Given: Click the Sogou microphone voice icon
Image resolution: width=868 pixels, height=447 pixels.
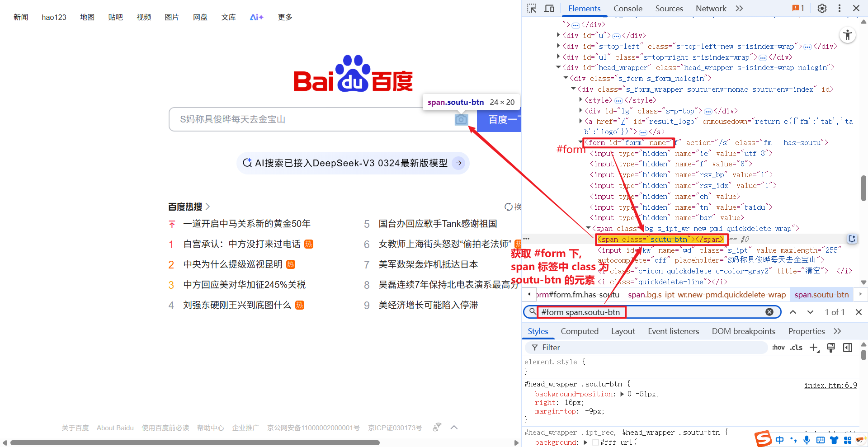Looking at the screenshot, I should 807,440.
